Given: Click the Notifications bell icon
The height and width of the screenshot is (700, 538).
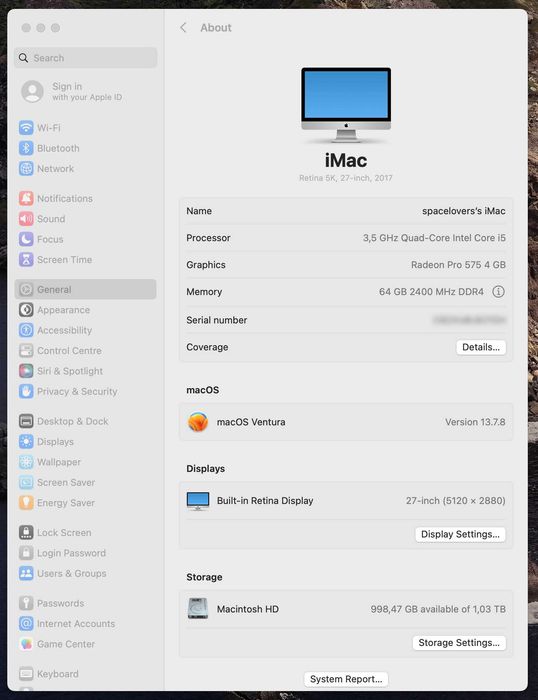Looking at the screenshot, I should (x=26, y=198).
